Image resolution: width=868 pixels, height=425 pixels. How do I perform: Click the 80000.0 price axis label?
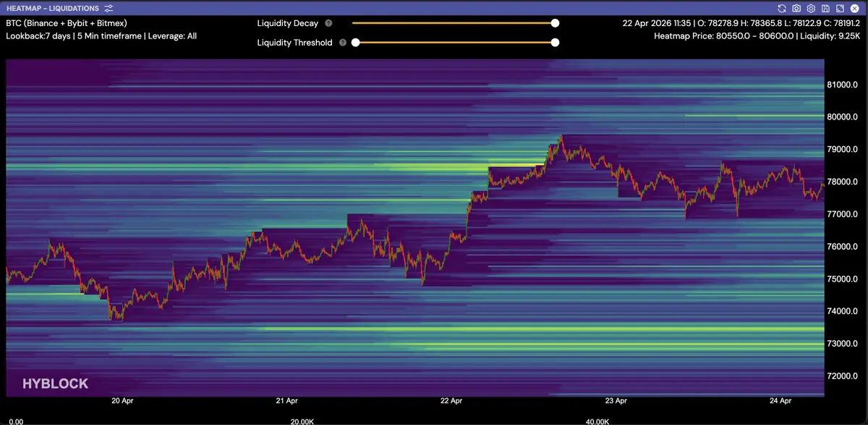point(842,117)
